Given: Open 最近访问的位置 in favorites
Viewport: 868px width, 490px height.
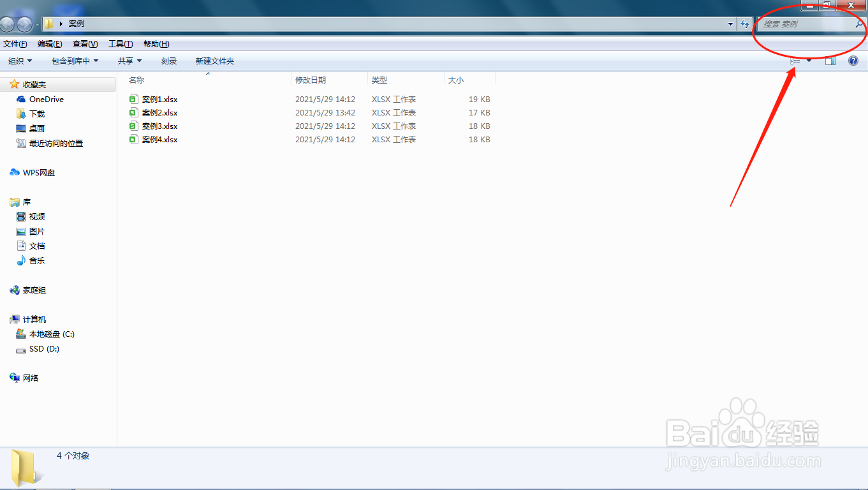Looking at the screenshot, I should tap(56, 144).
